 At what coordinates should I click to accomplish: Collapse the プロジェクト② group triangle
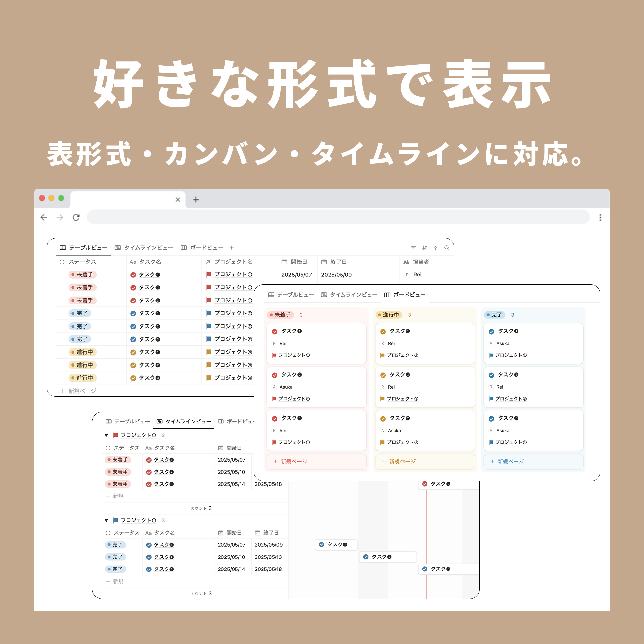click(x=106, y=520)
